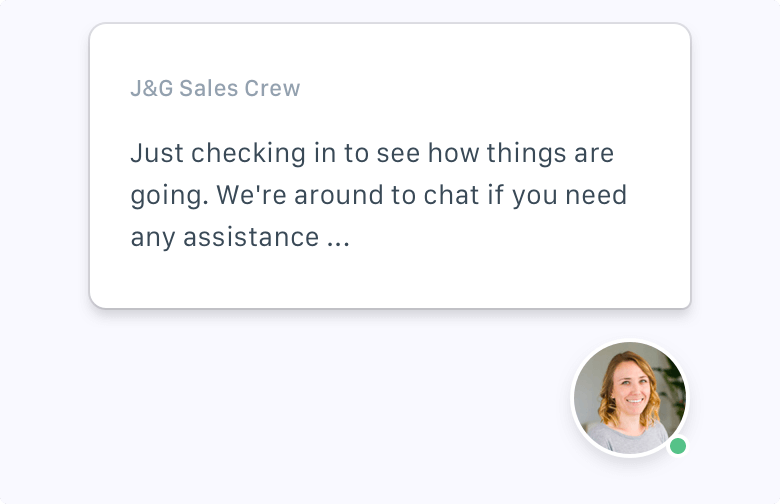
Task: Click 'J&G' at start of sender name
Action: pyautogui.click(x=152, y=88)
